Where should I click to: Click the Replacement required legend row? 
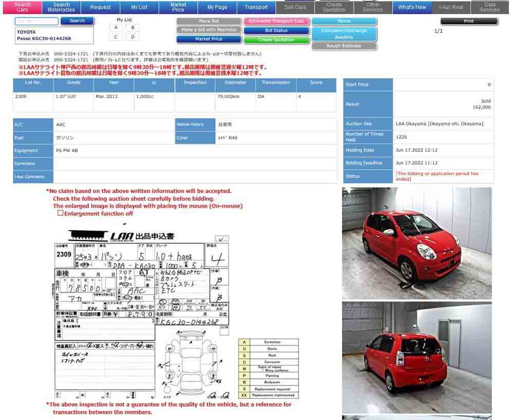(269, 389)
